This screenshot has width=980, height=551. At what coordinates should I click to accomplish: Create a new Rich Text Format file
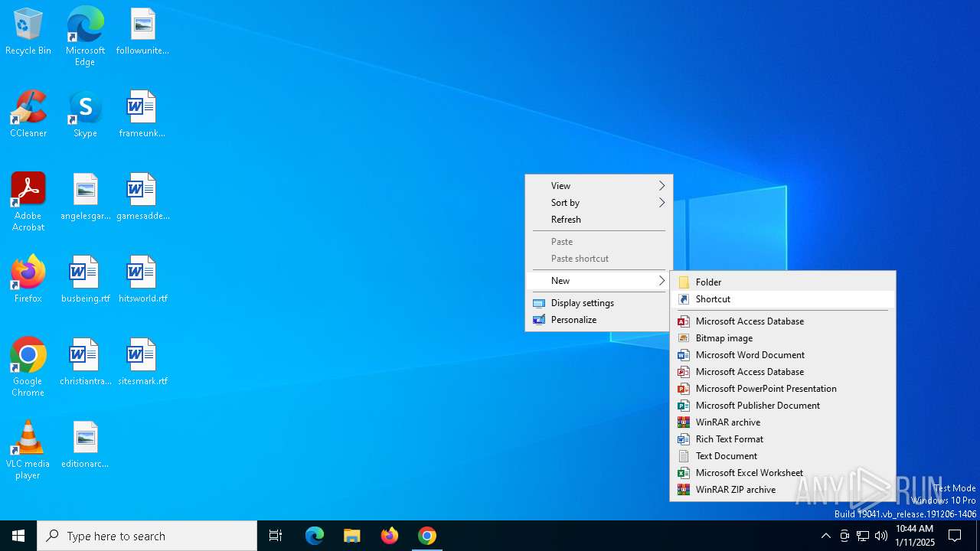(782, 439)
